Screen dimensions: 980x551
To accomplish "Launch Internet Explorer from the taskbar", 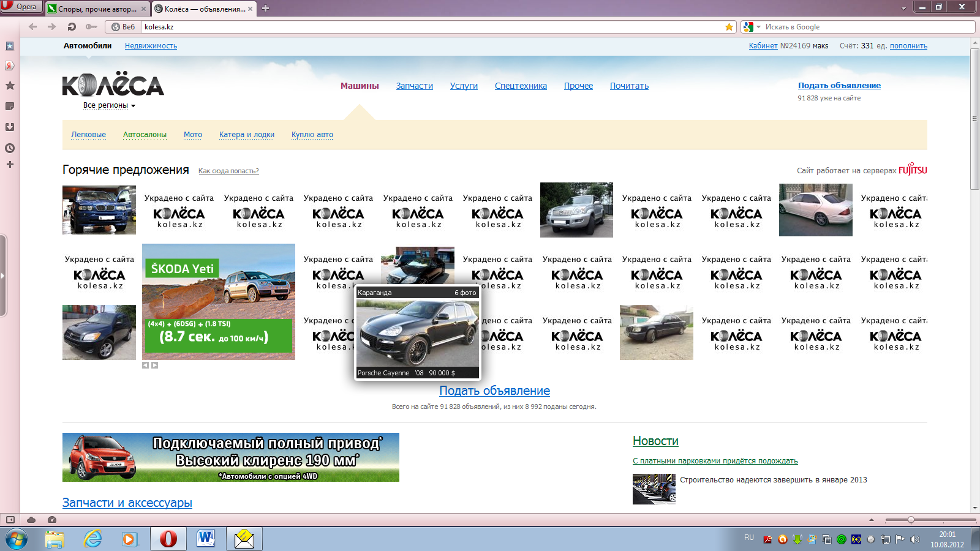I will point(92,539).
